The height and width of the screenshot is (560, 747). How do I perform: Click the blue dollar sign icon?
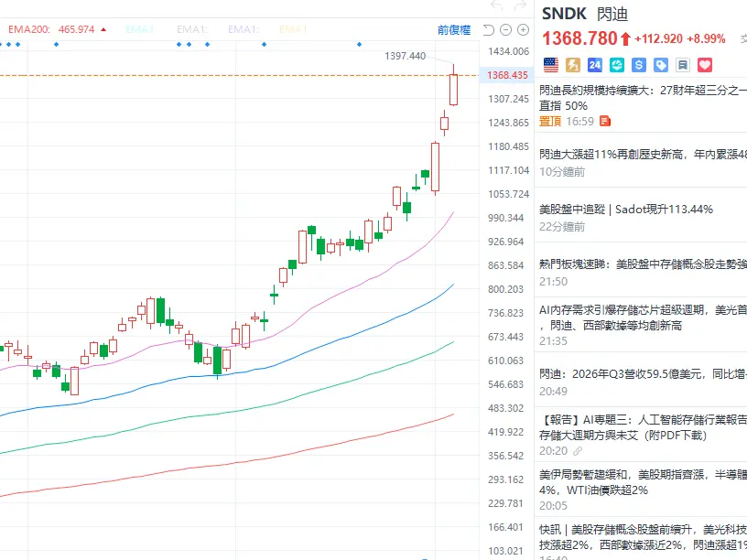click(639, 65)
